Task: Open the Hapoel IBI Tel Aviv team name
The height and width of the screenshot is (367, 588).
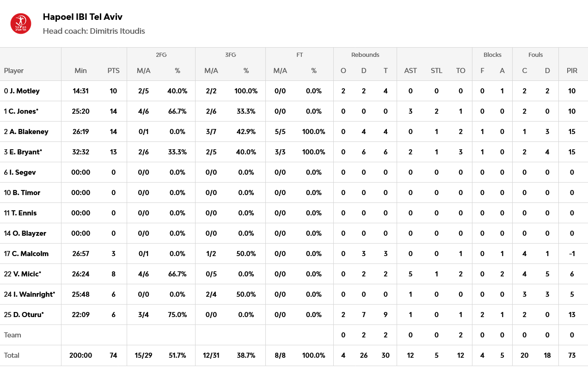Action: 82,17
